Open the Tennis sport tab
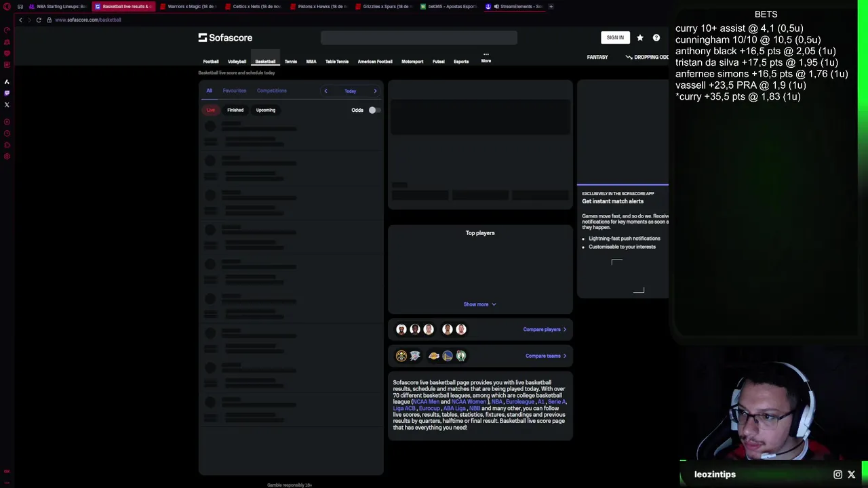Viewport: 868px width, 488px height. [x=290, y=62]
